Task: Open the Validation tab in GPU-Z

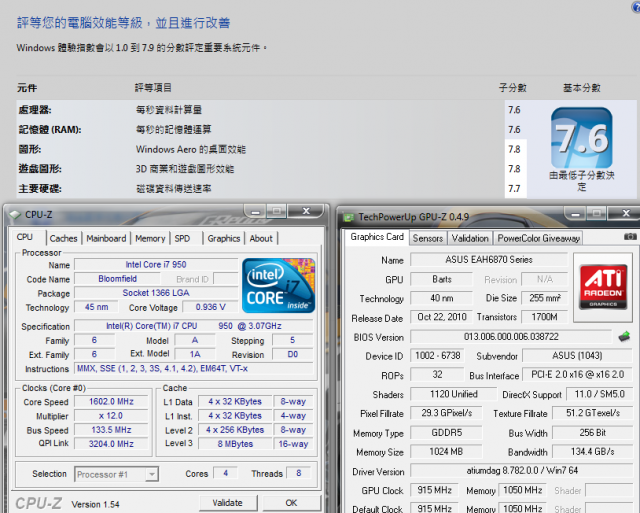Action: click(470, 238)
